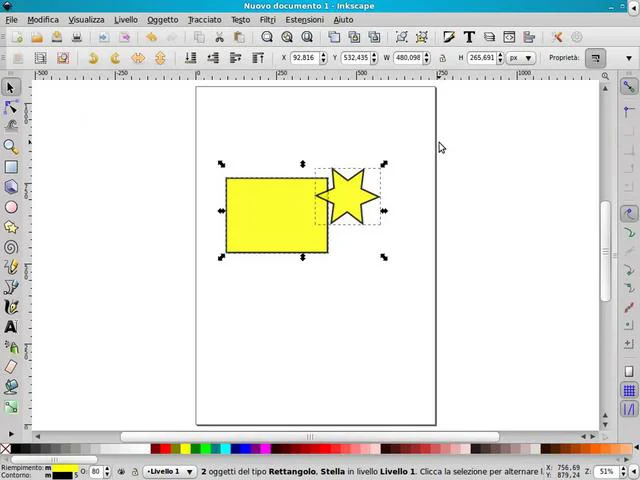Click the Cut scissors icon
Image resolution: width=640 pixels, height=480 pixels.
tap(220, 37)
